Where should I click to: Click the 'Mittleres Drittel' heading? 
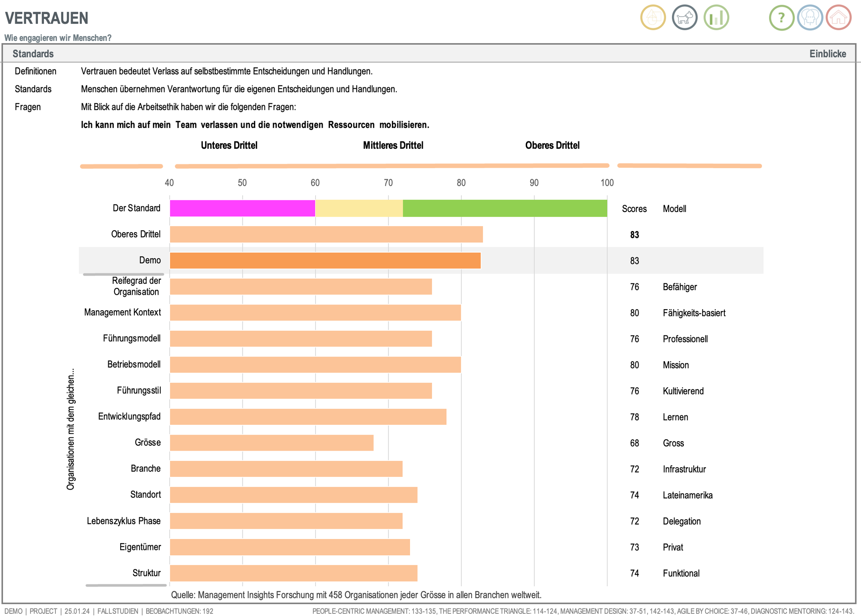[393, 145]
